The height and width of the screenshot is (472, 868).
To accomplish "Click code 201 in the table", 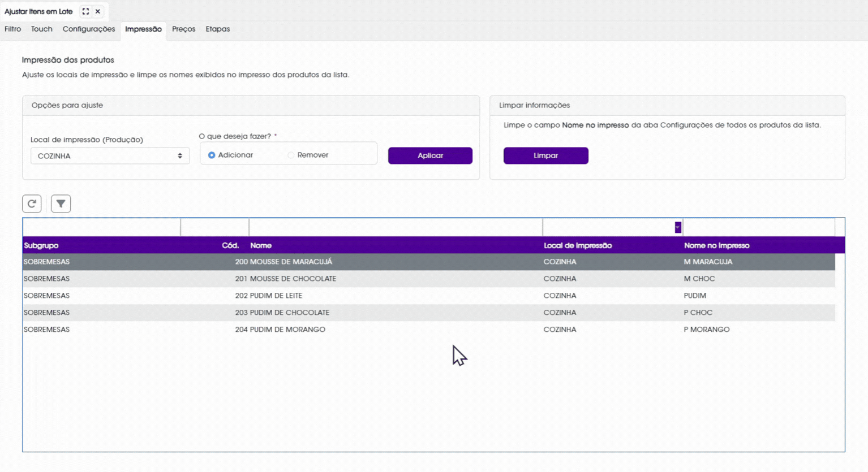I will 242,279.
